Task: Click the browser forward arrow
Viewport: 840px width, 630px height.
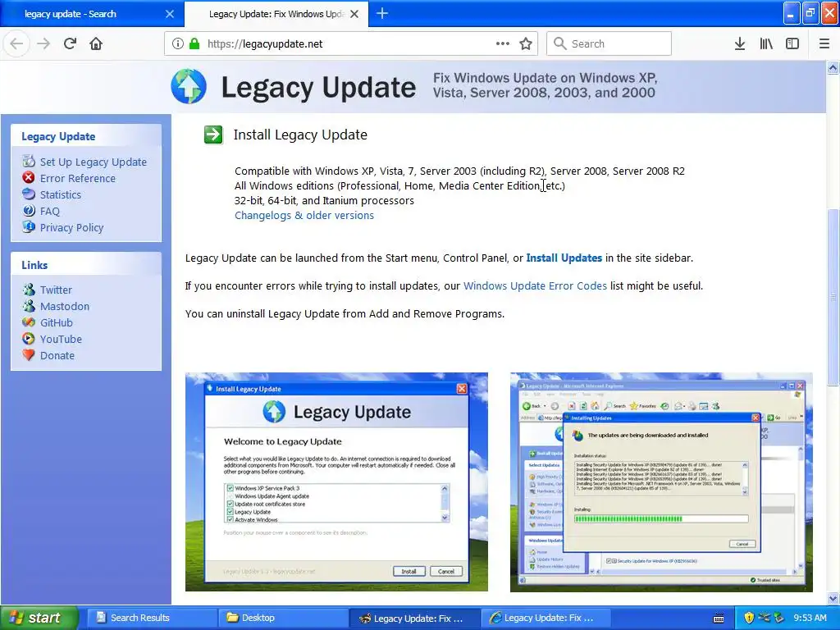Action: (x=43, y=43)
